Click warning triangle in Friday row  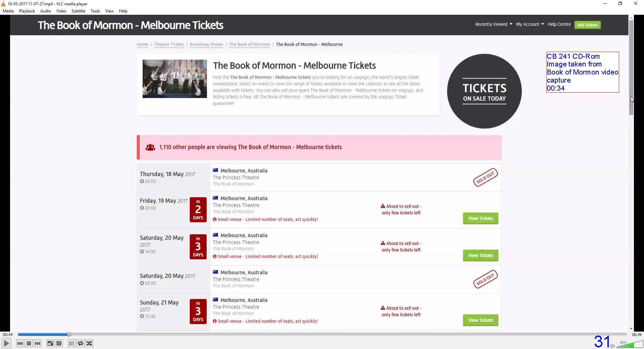(x=383, y=206)
